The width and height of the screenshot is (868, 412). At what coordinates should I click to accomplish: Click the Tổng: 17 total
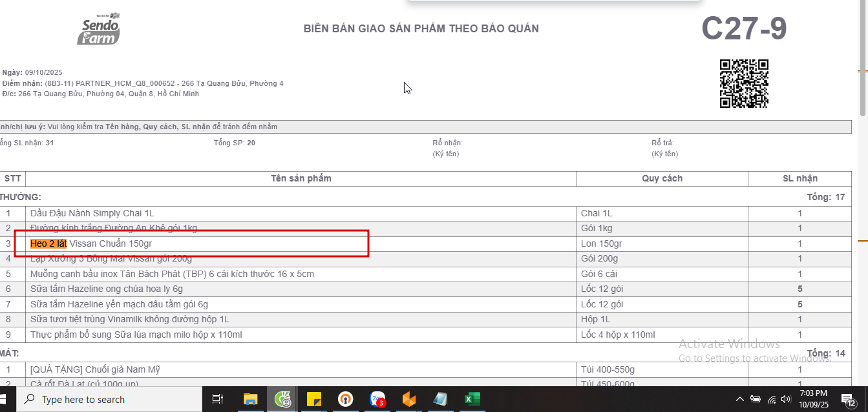(x=825, y=197)
